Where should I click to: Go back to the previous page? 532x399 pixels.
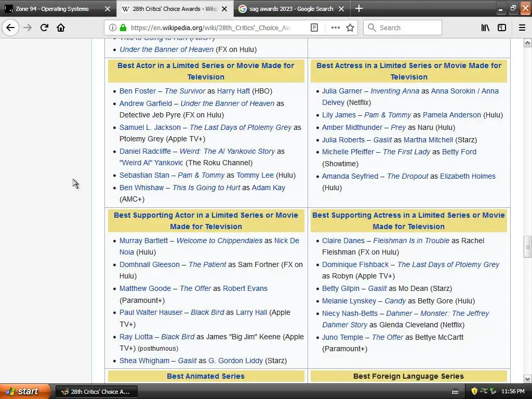tap(10, 28)
